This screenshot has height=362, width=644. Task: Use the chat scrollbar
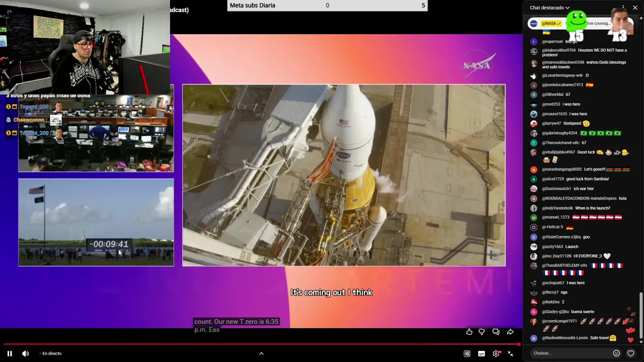pos(641,317)
